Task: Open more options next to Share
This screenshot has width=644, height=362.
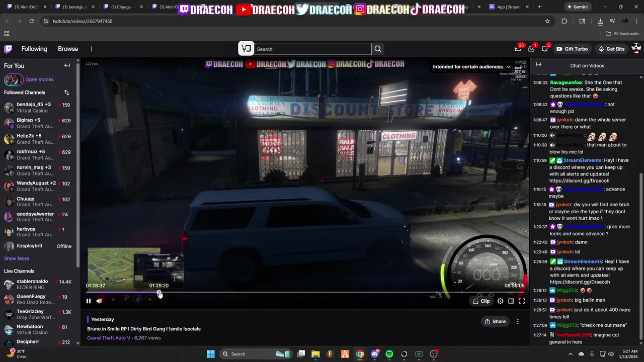Action: pos(518,321)
